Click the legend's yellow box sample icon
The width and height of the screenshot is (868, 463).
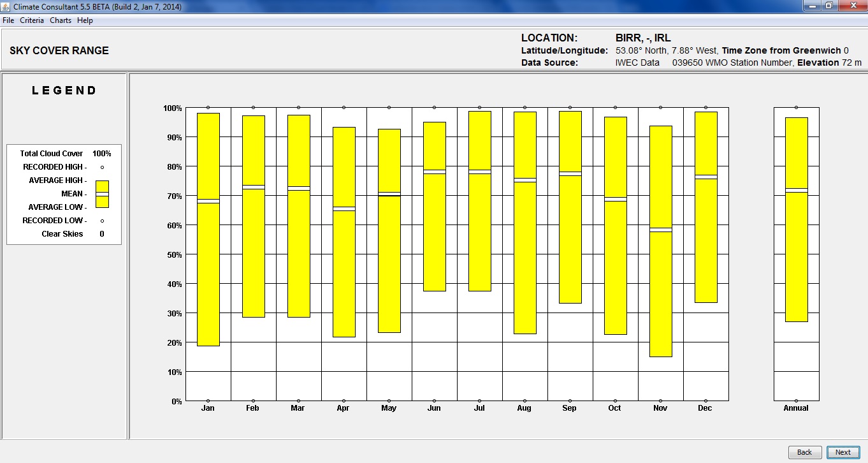pyautogui.click(x=102, y=194)
